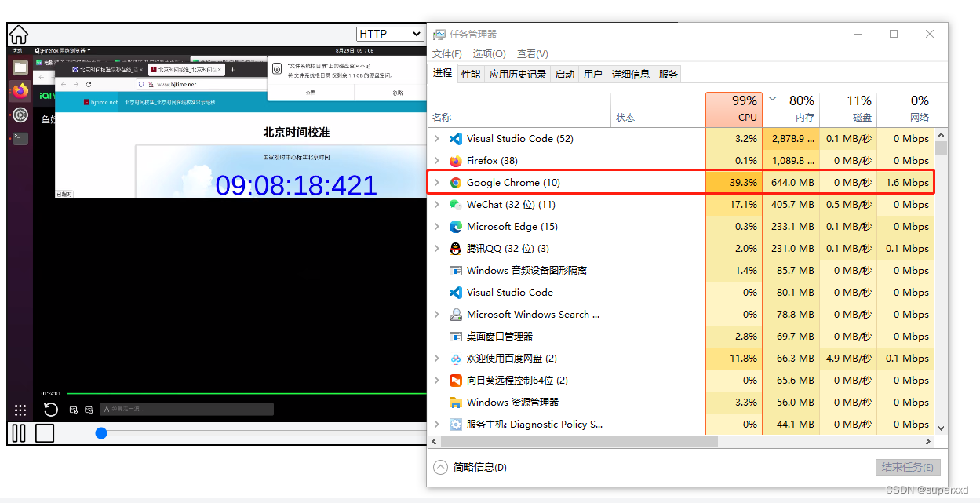Click the WeChat icon in the process list
This screenshot has width=980, height=503.
click(457, 204)
